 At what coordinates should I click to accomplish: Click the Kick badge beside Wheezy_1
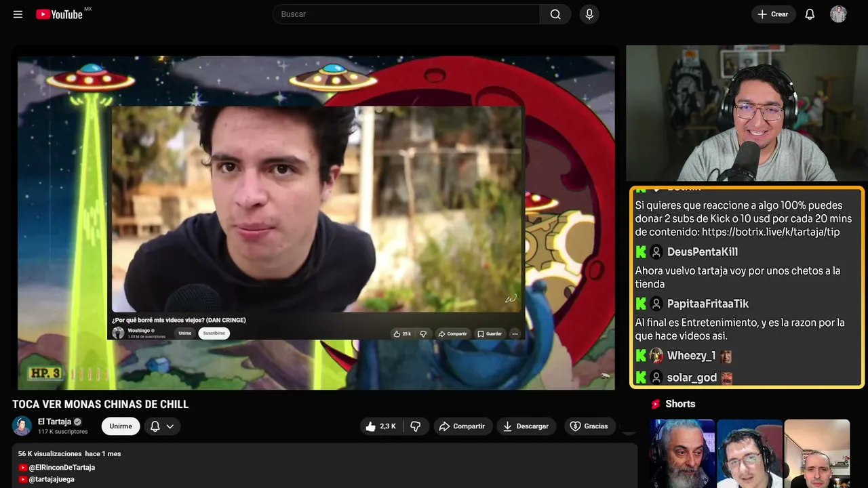tap(641, 356)
